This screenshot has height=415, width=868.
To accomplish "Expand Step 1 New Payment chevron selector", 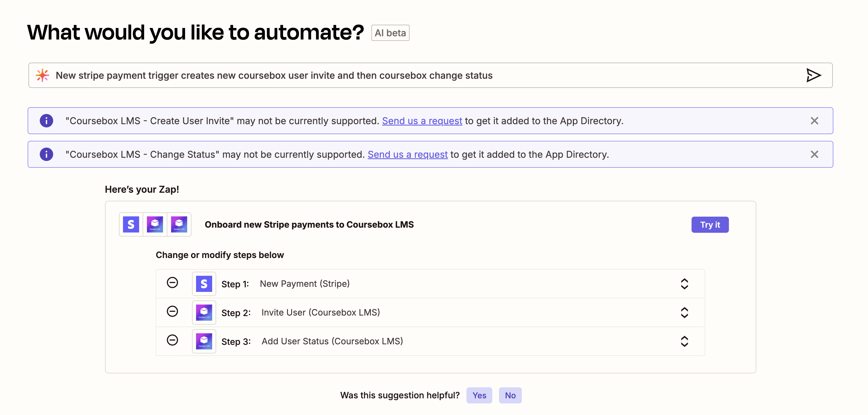I will tap(684, 284).
